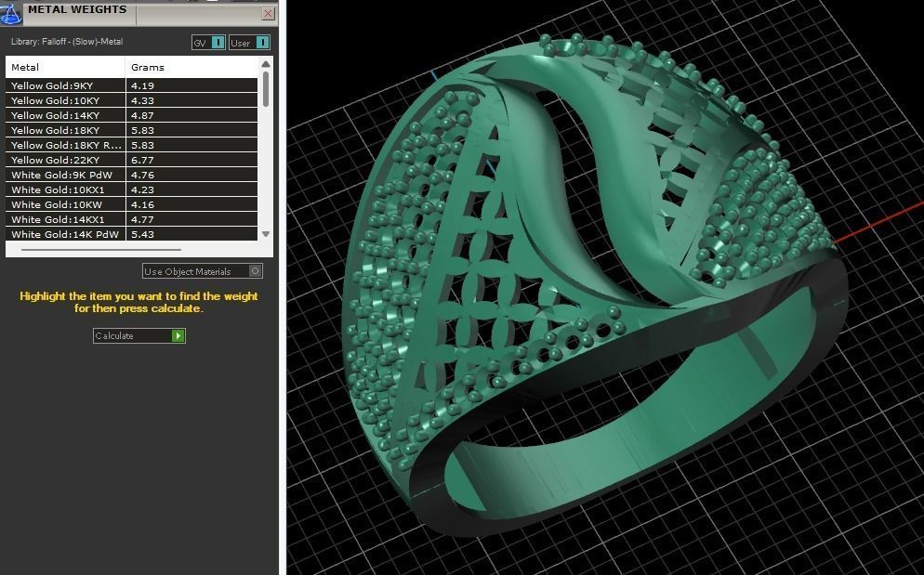Click the Grams column header

tap(191, 67)
